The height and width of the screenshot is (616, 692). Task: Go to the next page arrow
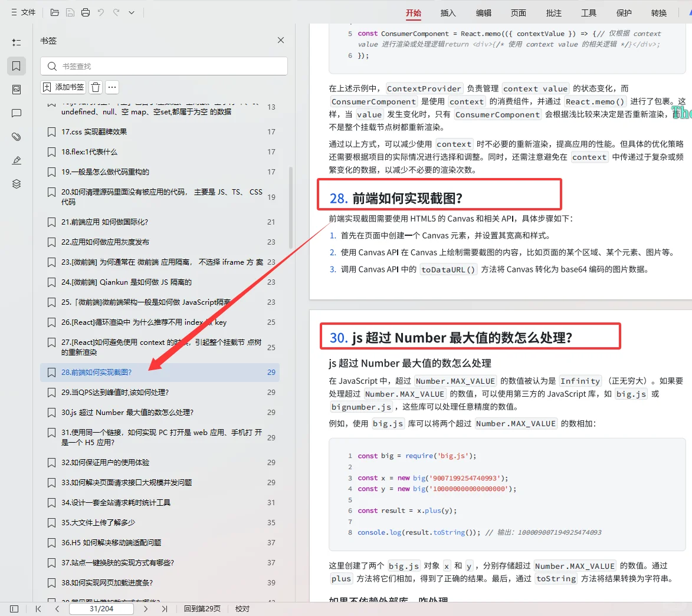[146, 609]
